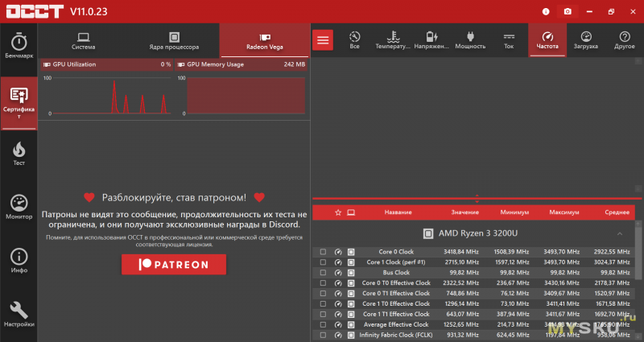The width and height of the screenshot is (644, 342).
Task: Check the Core 0 T1 Effective Clock checkbox
Action: [x=324, y=294]
